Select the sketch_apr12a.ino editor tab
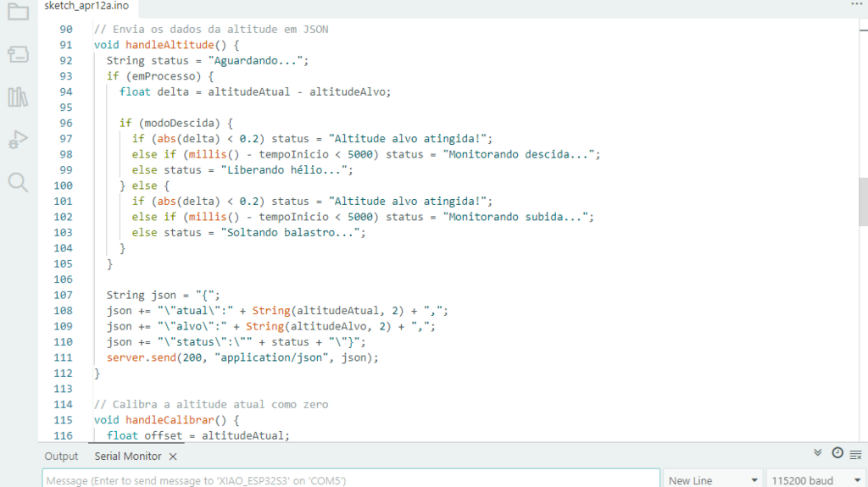 [86, 6]
